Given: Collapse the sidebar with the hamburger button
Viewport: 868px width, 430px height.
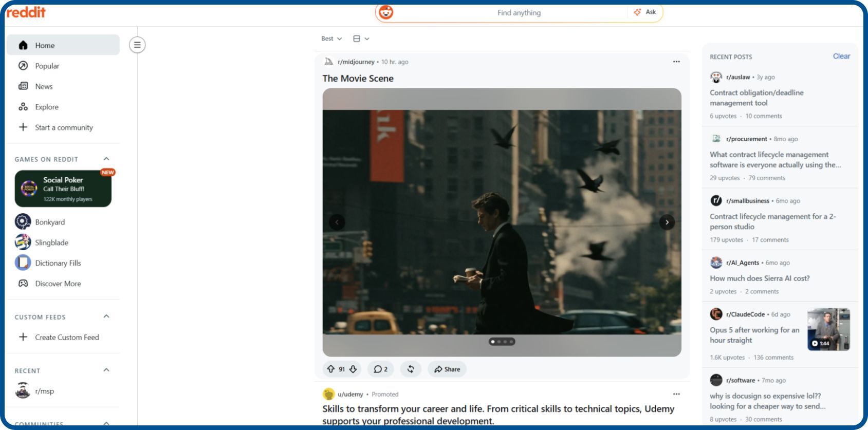Looking at the screenshot, I should click(137, 45).
